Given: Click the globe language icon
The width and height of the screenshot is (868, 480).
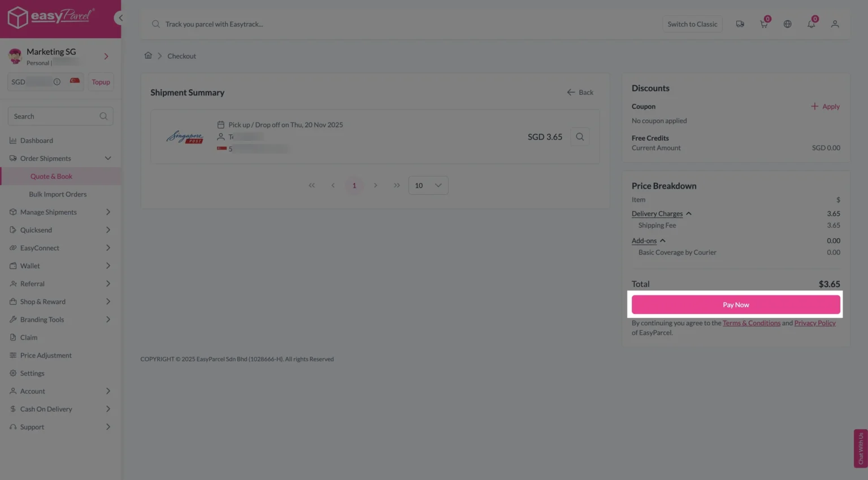Looking at the screenshot, I should (x=787, y=24).
